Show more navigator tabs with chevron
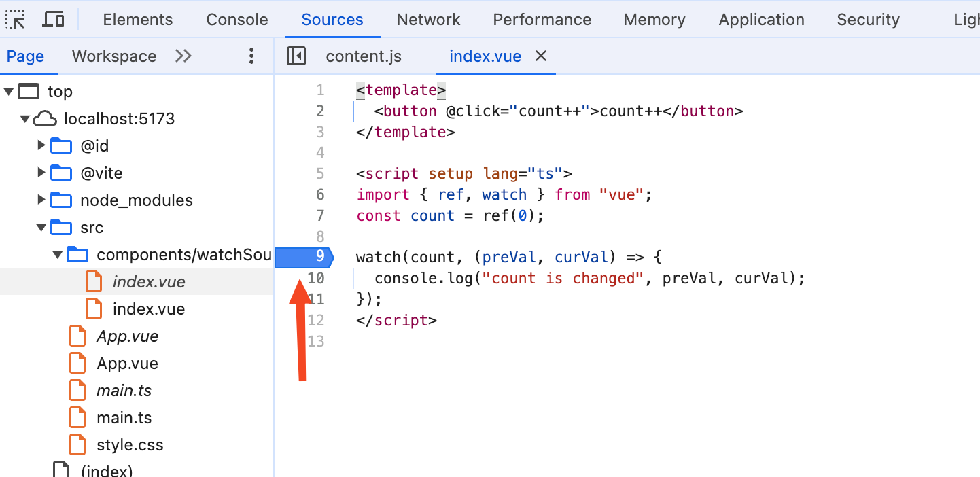 coord(183,56)
